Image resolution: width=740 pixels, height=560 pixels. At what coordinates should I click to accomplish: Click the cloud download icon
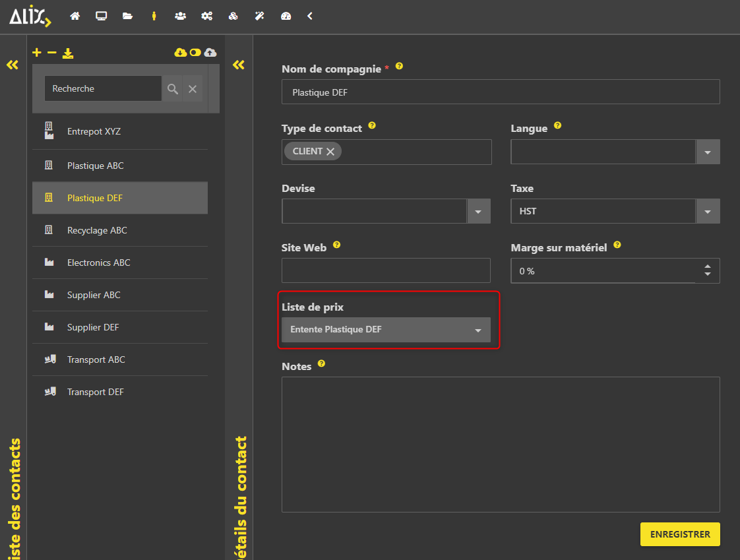(x=180, y=53)
